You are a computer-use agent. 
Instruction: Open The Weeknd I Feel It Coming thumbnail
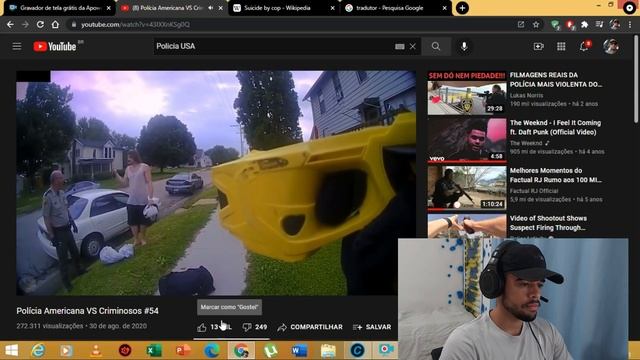[467, 141]
